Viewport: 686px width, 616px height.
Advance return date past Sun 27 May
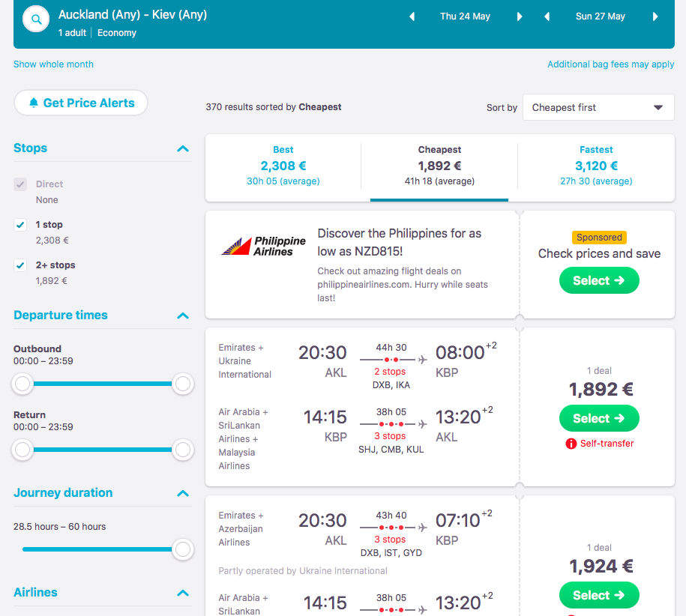click(655, 16)
